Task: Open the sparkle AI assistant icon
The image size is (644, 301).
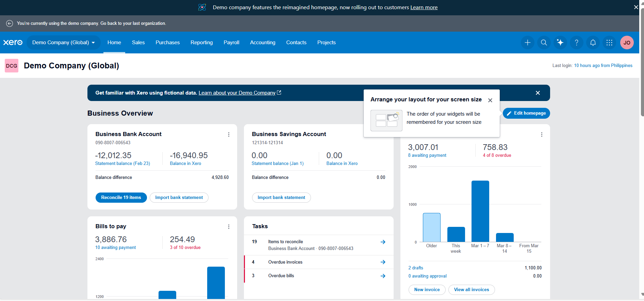Action: 560,43
